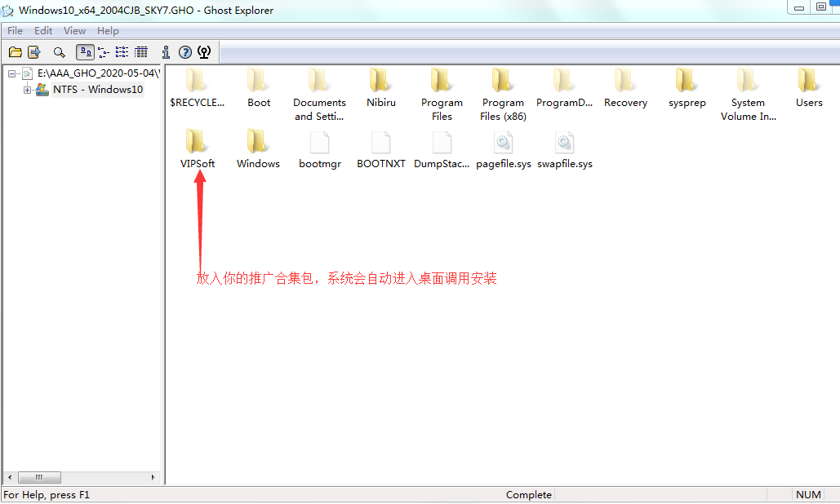Select the ProgramData folder
The height and width of the screenshot is (504, 840).
point(564,89)
